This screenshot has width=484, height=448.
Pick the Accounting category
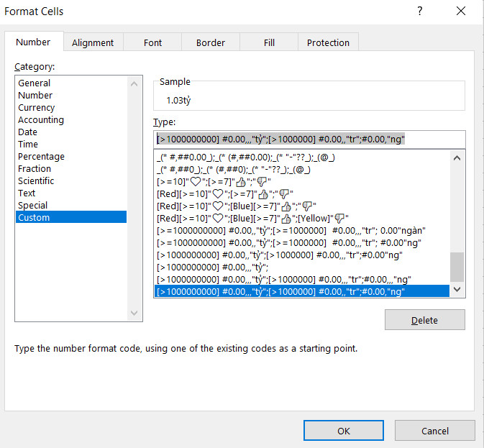pos(41,120)
